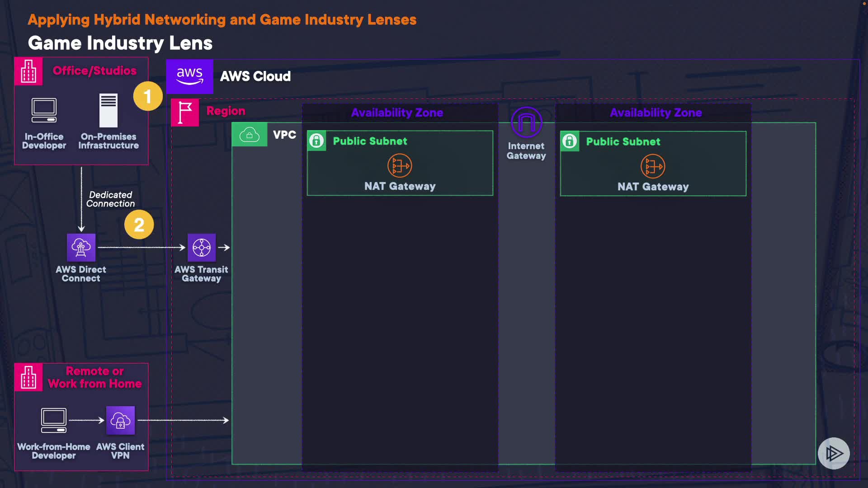Click the AWS Transit Gateway icon

tap(202, 248)
